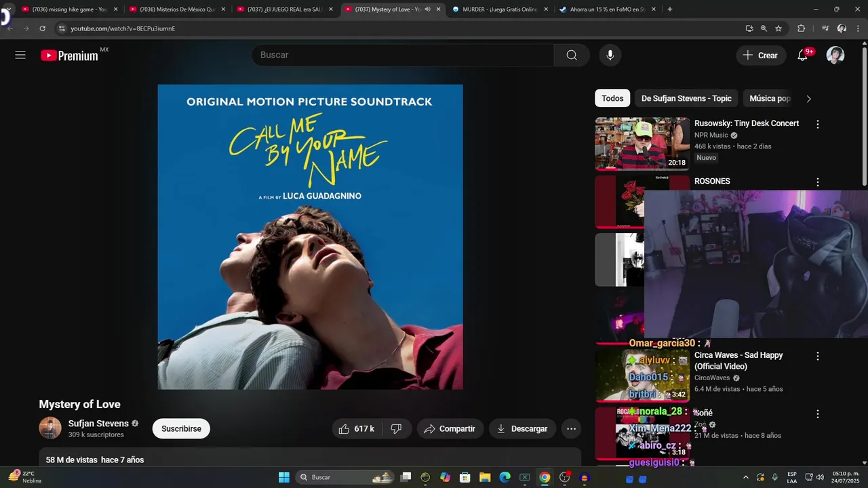This screenshot has height=488, width=868.
Task: Open options menu for ROSONES video
Action: coord(818,182)
